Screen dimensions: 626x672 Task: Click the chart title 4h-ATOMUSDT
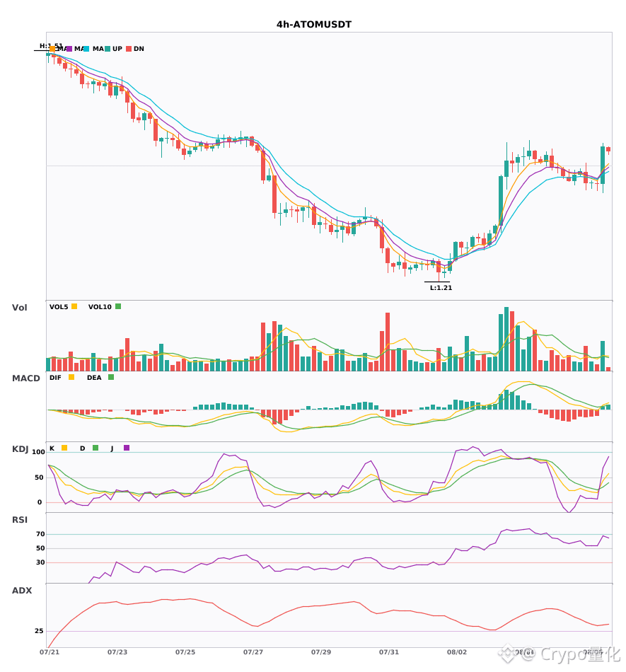coord(314,25)
